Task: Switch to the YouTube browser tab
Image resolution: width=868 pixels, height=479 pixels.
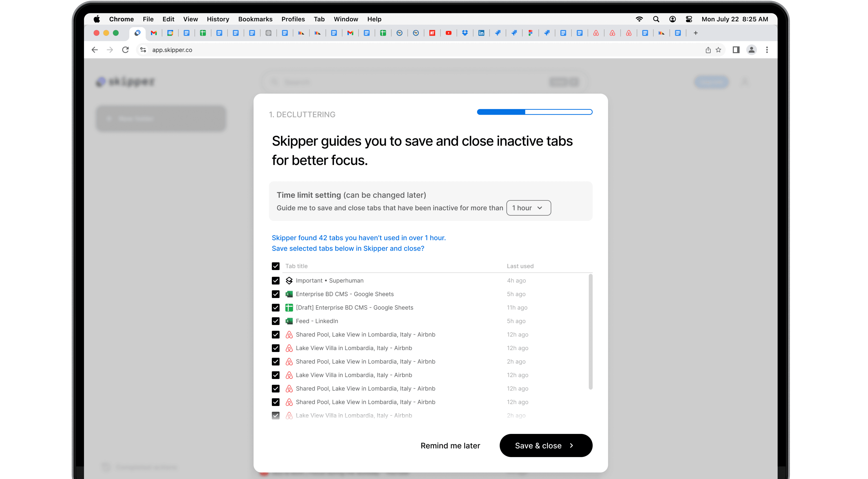Action: tap(449, 33)
